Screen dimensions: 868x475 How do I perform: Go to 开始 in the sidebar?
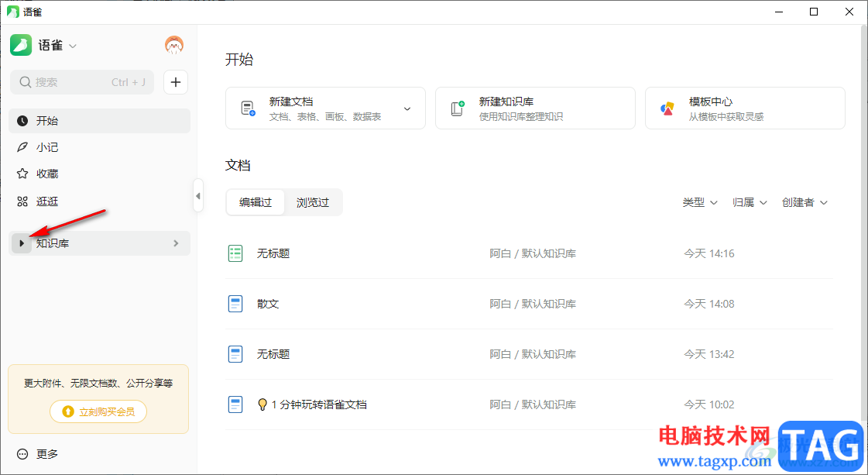pos(99,121)
